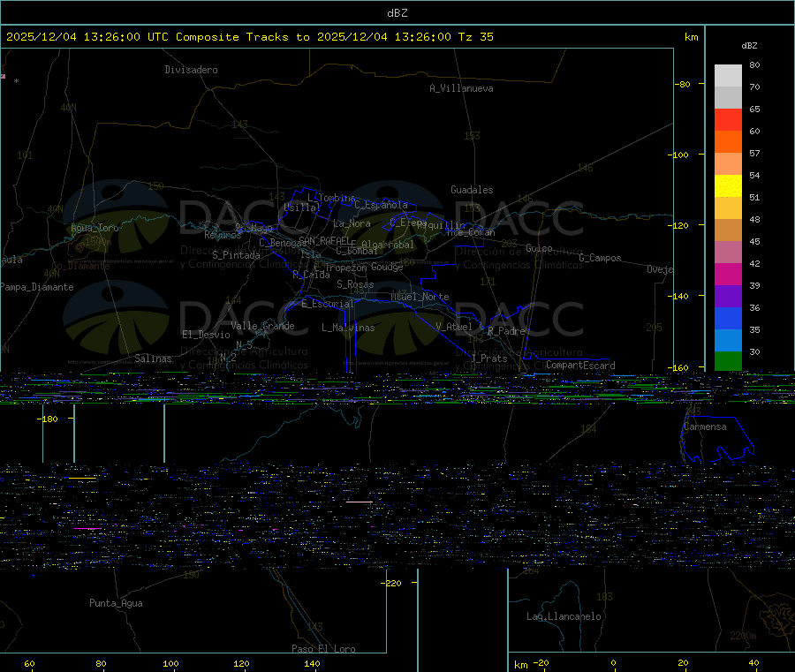The image size is (795, 672).
Task: Click the Goudge label
Action: pyautogui.click(x=387, y=267)
